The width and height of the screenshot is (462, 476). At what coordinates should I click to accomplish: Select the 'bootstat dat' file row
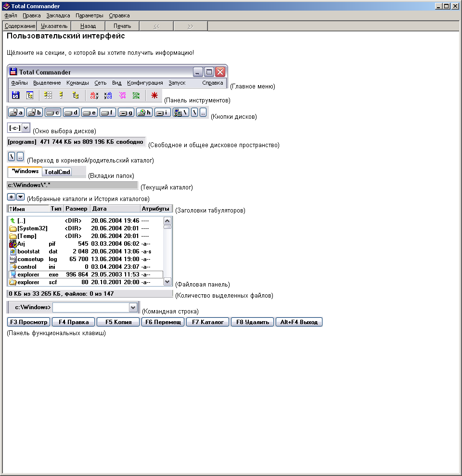coord(86,251)
